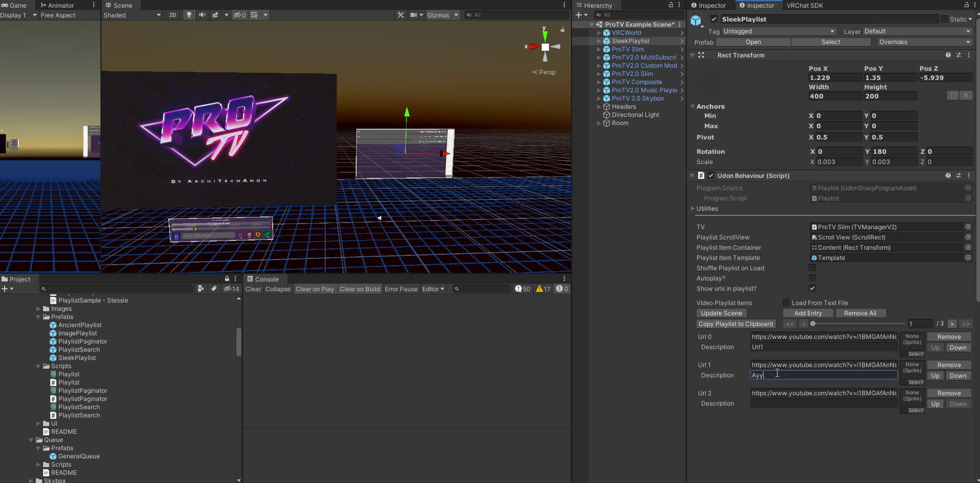Toggle scene audio speaker icon

202,15
